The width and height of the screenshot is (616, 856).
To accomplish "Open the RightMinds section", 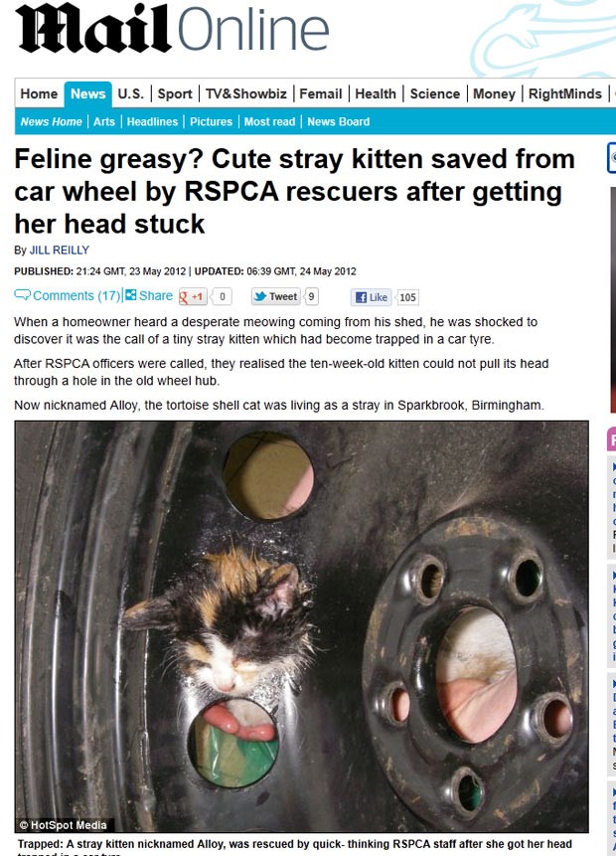I will tap(564, 93).
